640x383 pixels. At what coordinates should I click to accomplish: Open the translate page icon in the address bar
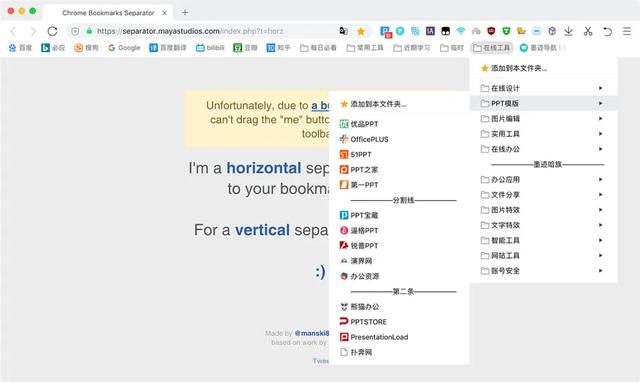(343, 31)
